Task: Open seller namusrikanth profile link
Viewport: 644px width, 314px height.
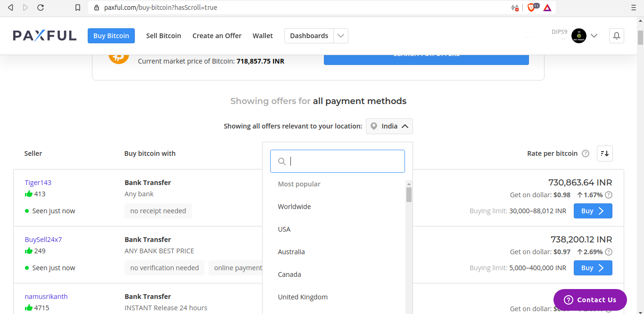Action: 46,297
